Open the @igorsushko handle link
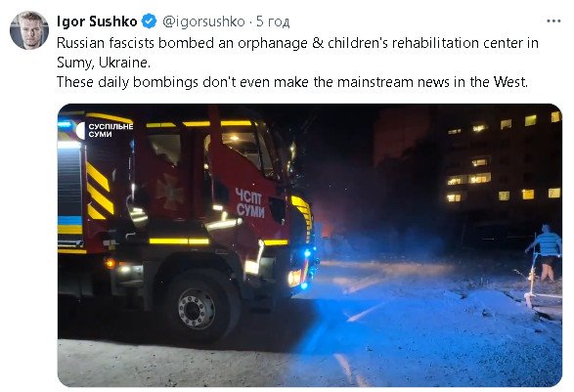This screenshot has height=392, width=574. pyautogui.click(x=203, y=22)
